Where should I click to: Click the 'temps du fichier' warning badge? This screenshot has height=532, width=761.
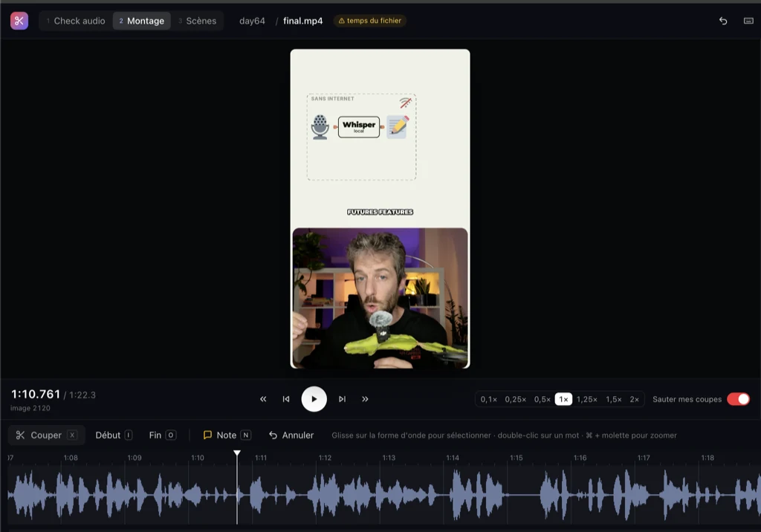370,21
